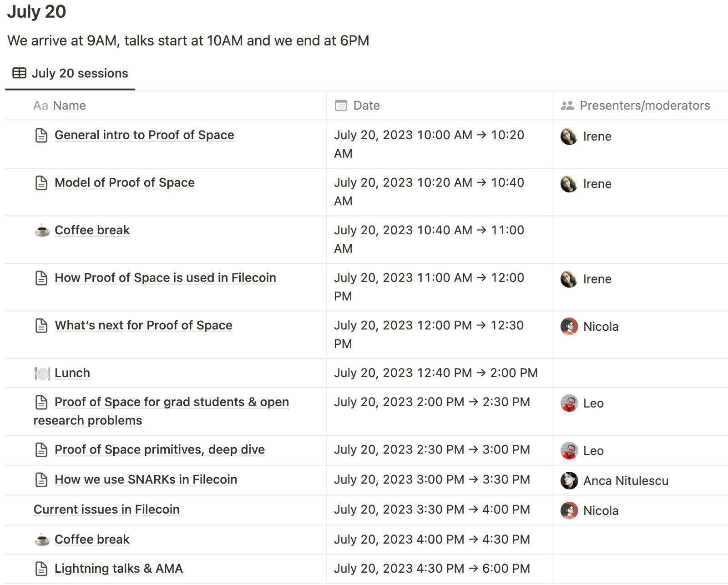The width and height of the screenshot is (728, 585).
Task: Click the Lunch plate icon
Action: (42, 373)
